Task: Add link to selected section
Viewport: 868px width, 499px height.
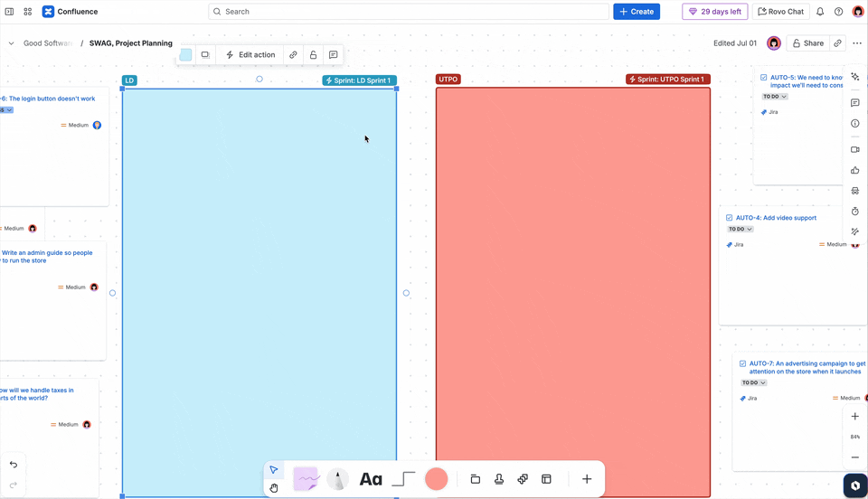Action: [x=293, y=55]
